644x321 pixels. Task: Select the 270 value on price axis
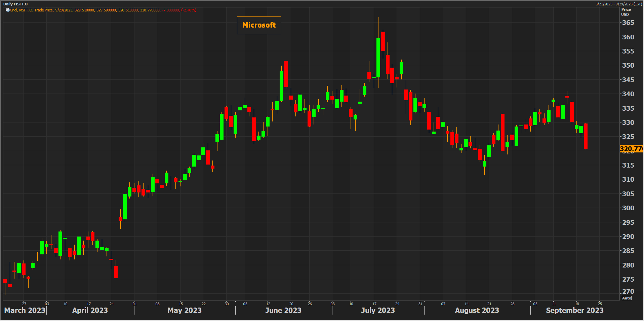pyautogui.click(x=628, y=291)
